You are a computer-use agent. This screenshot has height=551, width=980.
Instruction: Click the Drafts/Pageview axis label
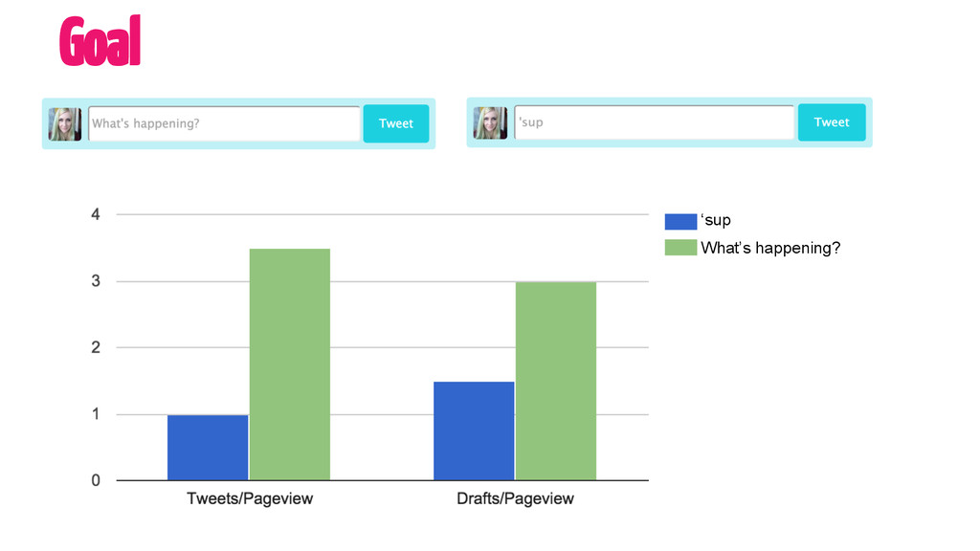click(x=515, y=498)
